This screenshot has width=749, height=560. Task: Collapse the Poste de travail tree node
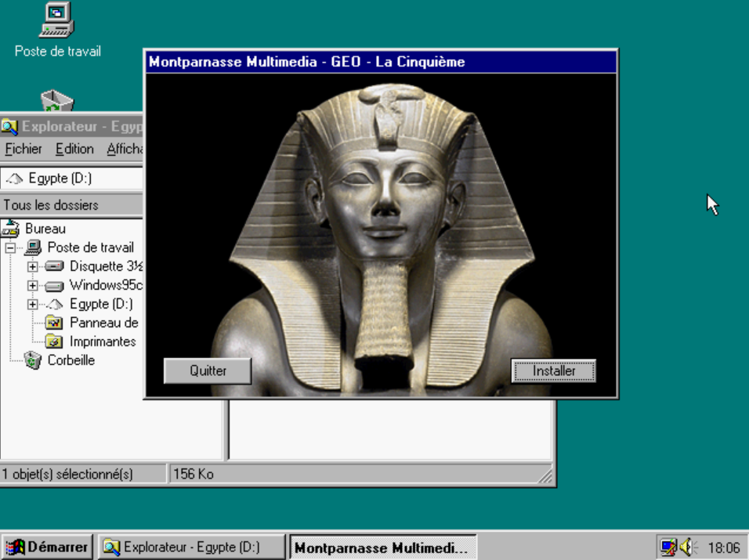[x=10, y=247]
